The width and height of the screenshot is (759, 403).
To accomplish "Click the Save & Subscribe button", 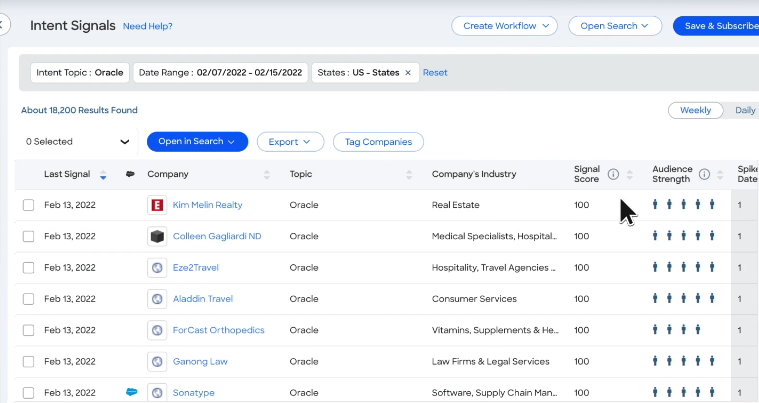I will tap(716, 26).
